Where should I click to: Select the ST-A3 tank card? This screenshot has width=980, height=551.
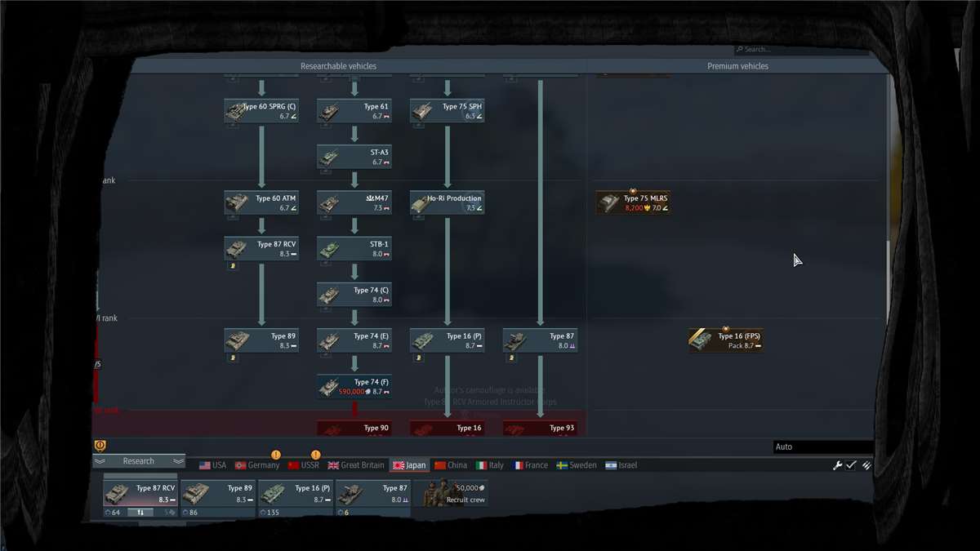[354, 157]
